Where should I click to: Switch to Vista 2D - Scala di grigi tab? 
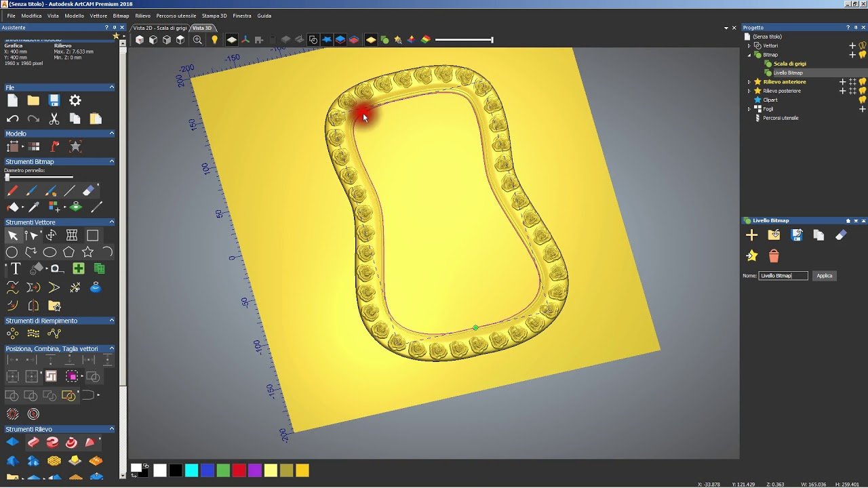click(x=160, y=28)
